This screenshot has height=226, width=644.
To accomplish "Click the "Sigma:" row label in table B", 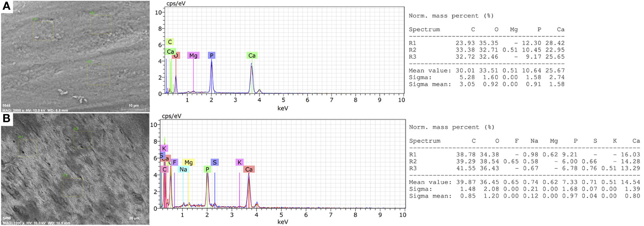I will [421, 189].
